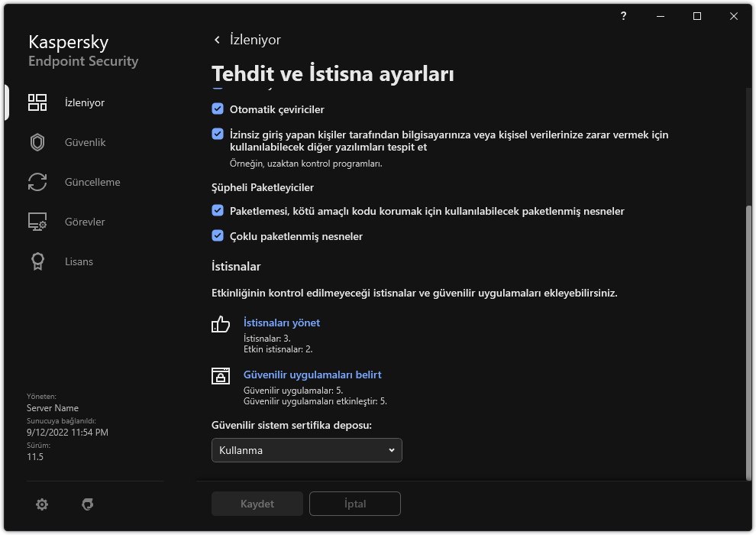Go back using the İzleniyor chevron
Viewport: 756px width, 535px height.
(x=217, y=40)
